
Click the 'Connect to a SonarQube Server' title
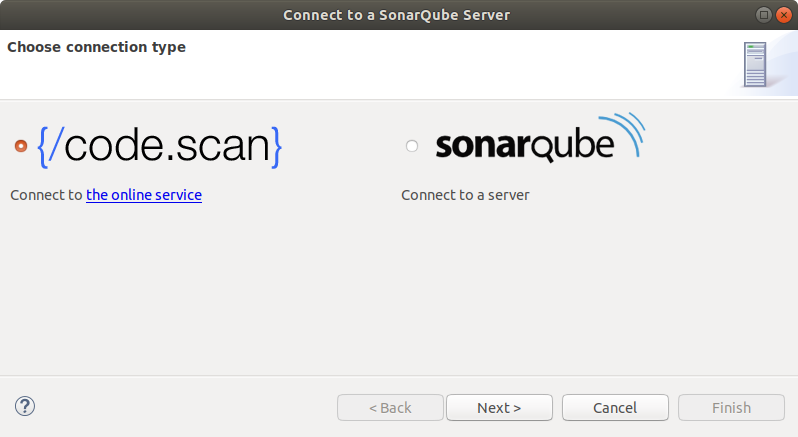(396, 15)
